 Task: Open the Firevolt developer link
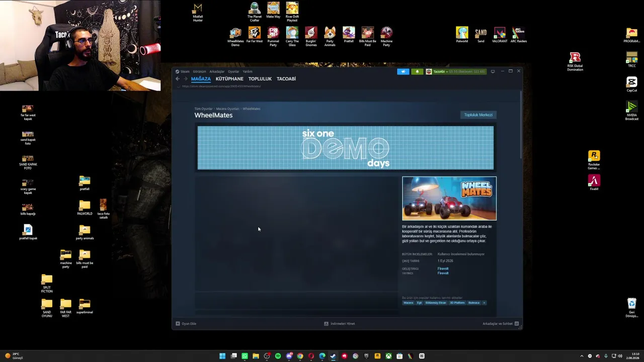click(x=443, y=268)
